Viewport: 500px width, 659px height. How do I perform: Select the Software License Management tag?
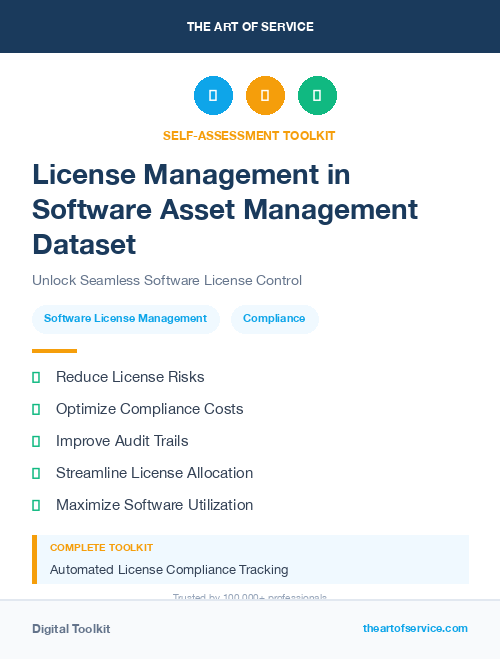(x=126, y=319)
